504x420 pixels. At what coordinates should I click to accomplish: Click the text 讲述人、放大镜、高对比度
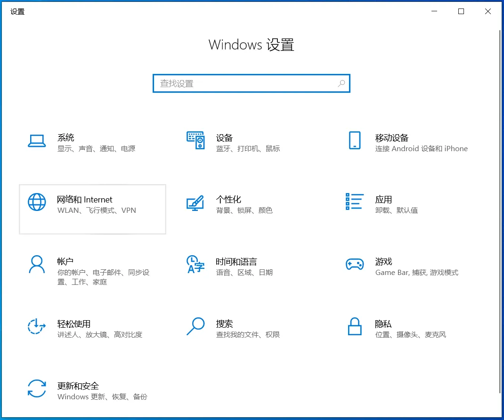tap(100, 334)
